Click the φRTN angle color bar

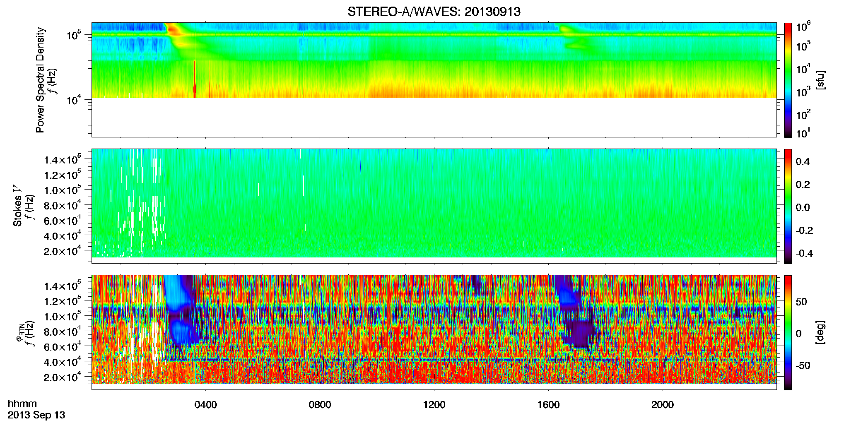pyautogui.click(x=788, y=332)
